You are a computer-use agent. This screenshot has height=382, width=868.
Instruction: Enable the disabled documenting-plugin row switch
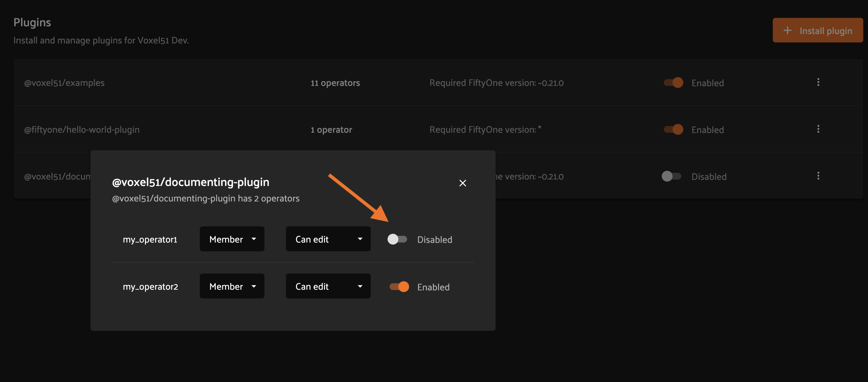(671, 176)
